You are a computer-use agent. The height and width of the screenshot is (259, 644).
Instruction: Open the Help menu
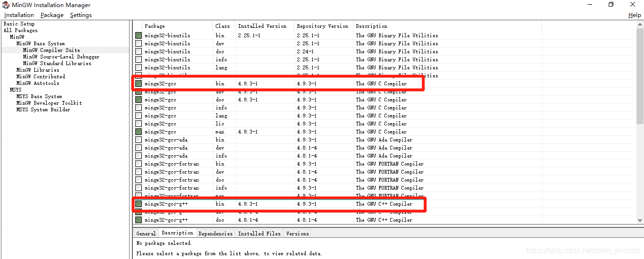coord(635,15)
